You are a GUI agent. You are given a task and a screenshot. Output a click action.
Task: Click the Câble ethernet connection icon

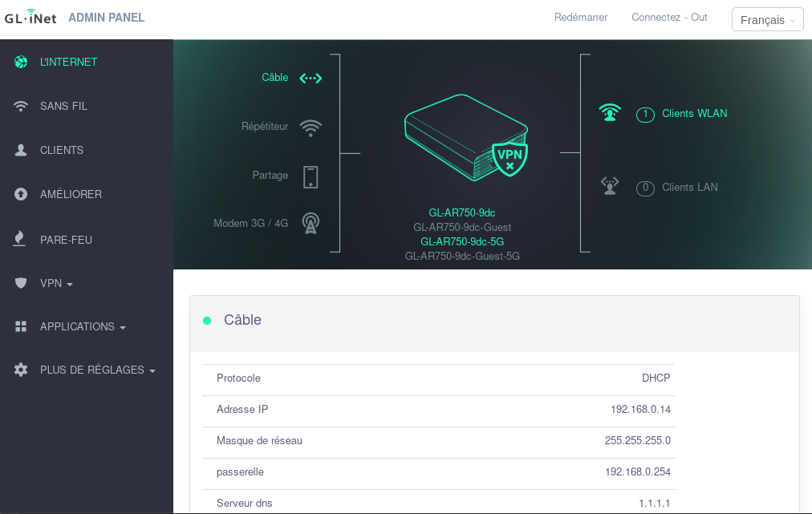[311, 79]
